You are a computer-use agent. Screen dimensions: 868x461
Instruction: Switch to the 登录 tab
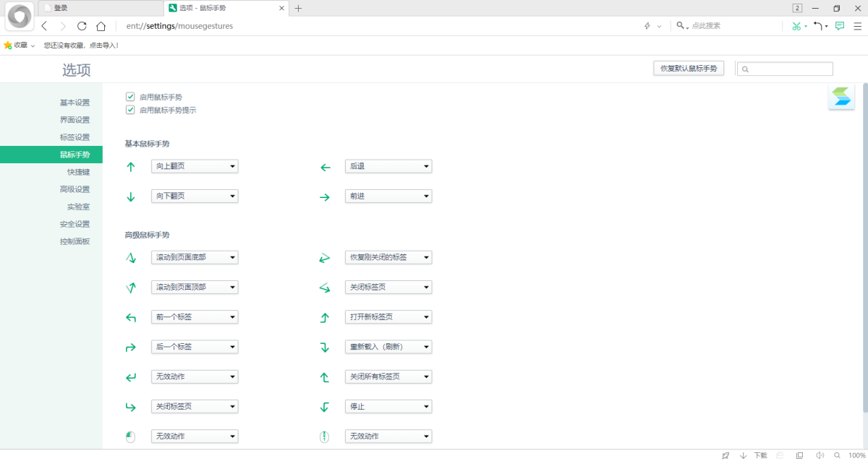100,8
